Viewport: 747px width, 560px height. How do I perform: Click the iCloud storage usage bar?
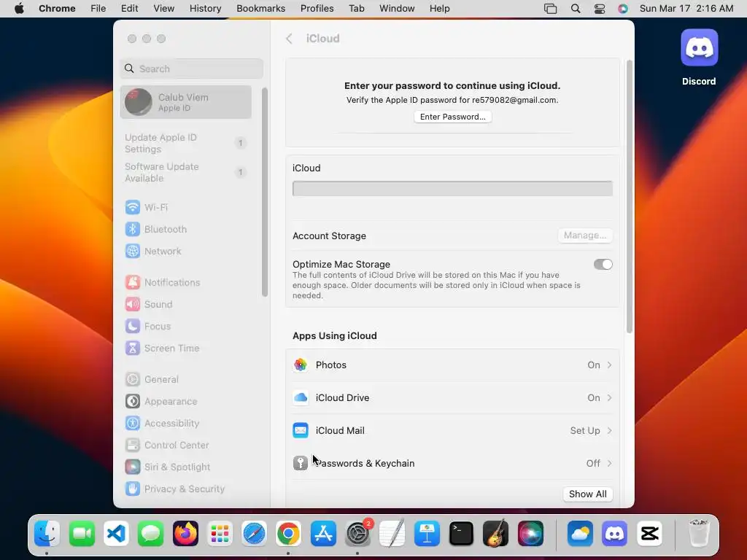pyautogui.click(x=452, y=189)
